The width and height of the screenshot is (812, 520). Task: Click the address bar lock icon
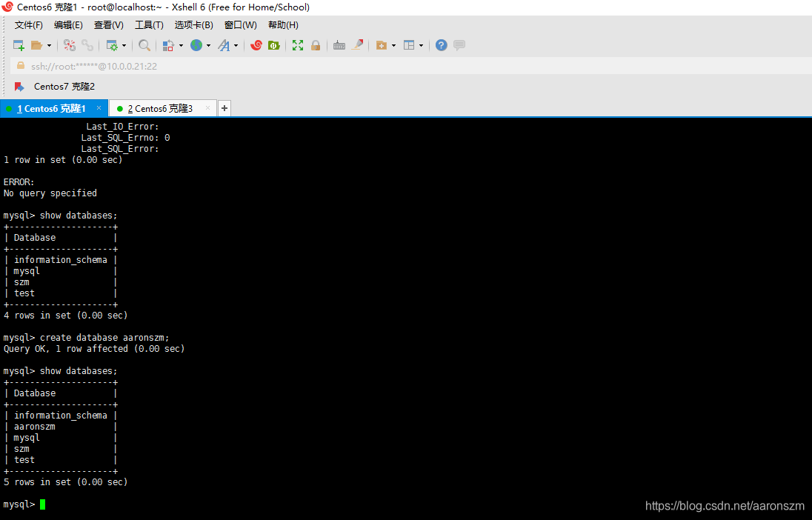click(x=21, y=66)
